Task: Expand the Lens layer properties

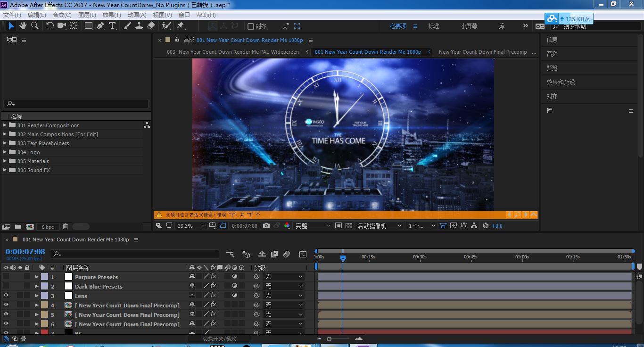Action: coord(37,296)
